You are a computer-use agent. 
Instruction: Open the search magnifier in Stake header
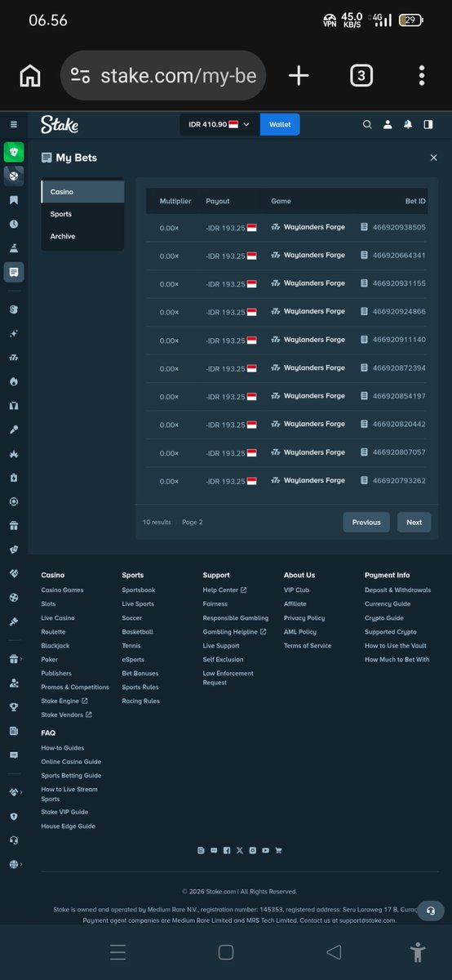[x=367, y=124]
